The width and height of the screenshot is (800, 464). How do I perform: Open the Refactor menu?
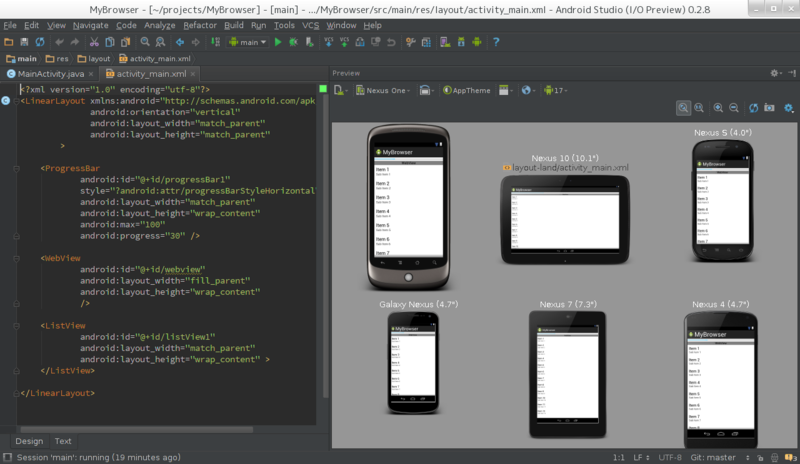click(200, 25)
